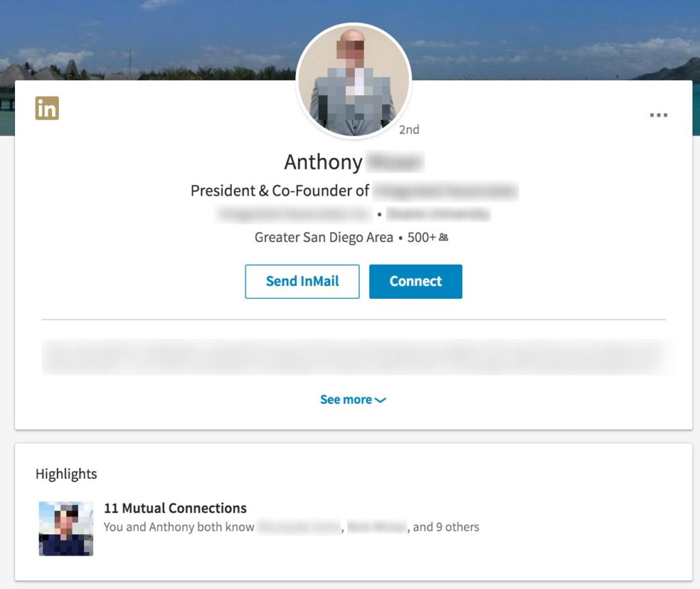Viewport: 700px width, 589px height.
Task: Click the blurred profile summary text
Action: (353, 356)
